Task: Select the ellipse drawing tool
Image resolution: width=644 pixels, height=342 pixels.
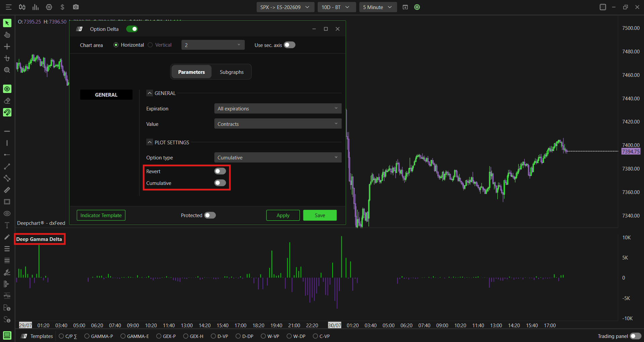Action: pyautogui.click(x=7, y=213)
